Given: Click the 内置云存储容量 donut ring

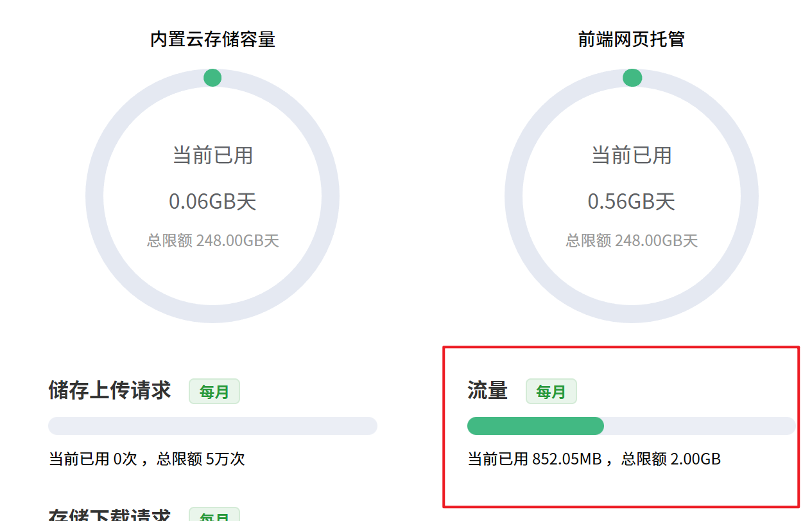Looking at the screenshot, I should coord(94,196).
